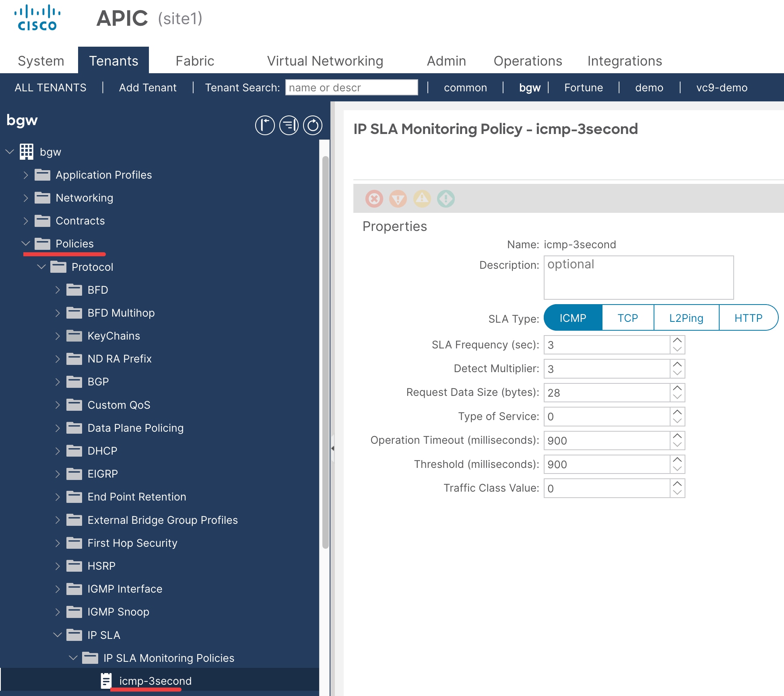Decrease the Request Data Size value

click(677, 397)
